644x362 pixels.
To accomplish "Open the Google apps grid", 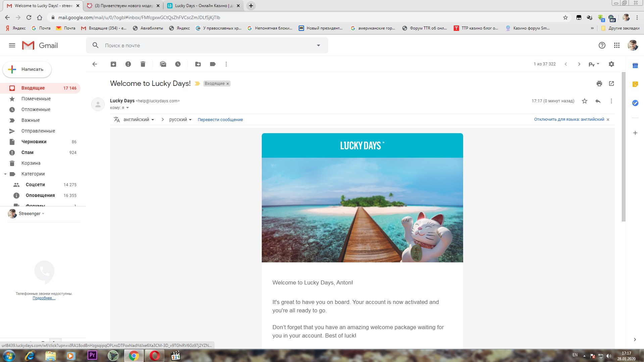I will (617, 45).
